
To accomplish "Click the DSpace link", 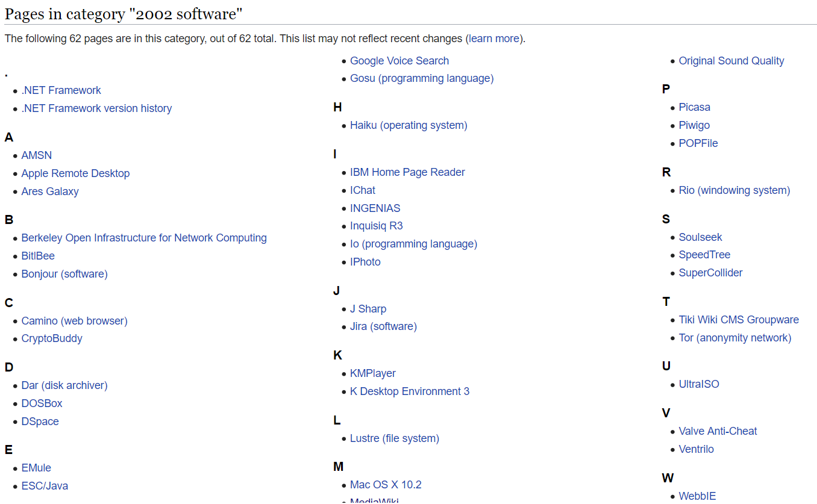I will coord(40,422).
